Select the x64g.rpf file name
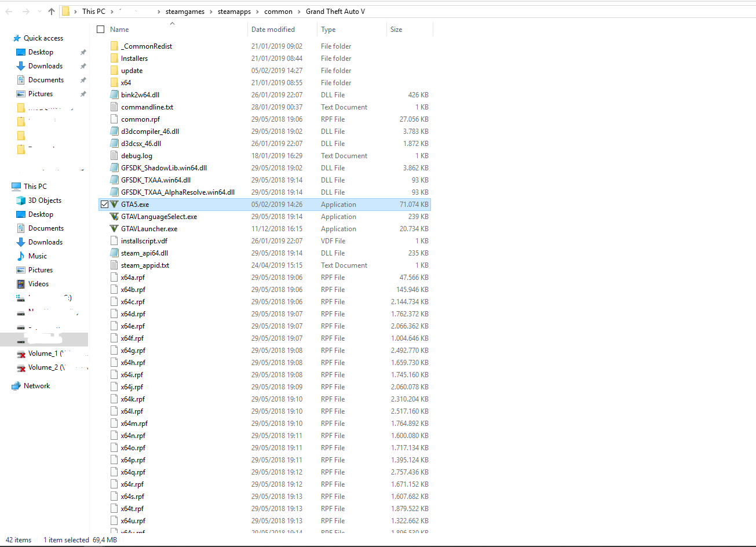The height and width of the screenshot is (547, 756). (x=133, y=351)
